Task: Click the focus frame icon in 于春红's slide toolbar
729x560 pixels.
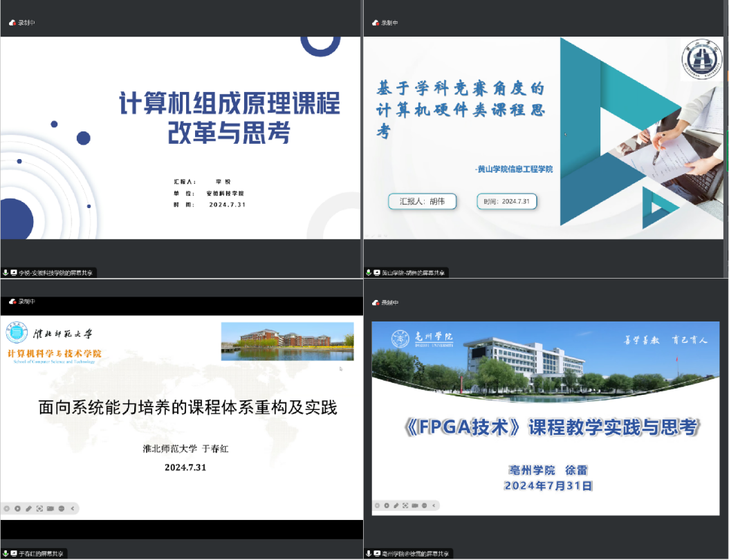Action: 39,508
